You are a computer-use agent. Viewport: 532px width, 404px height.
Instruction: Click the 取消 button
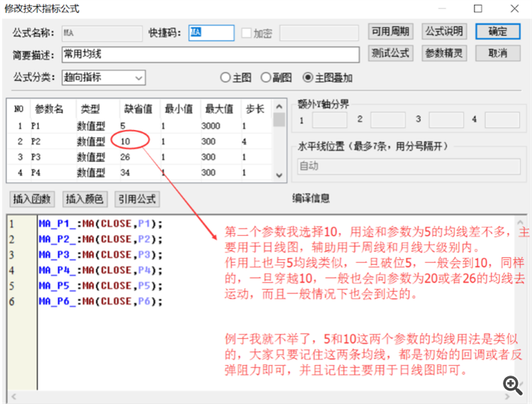[x=498, y=53]
